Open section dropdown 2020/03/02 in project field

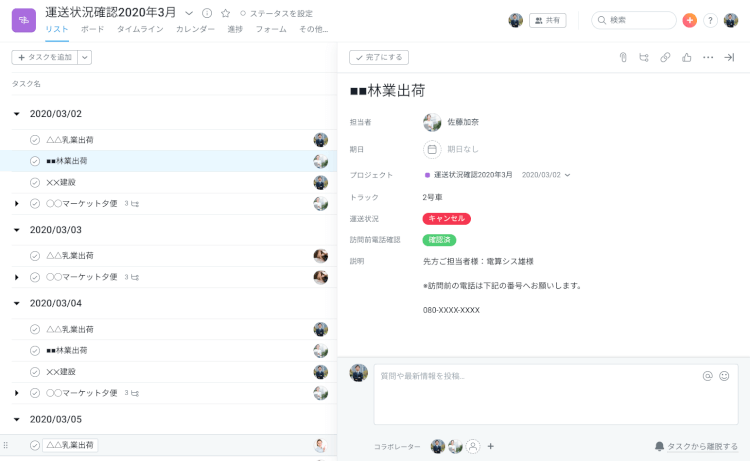546,175
